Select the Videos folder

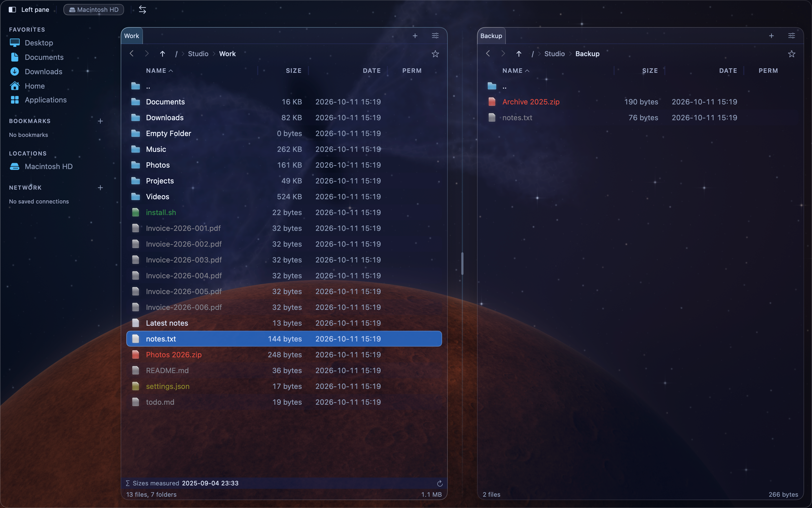284,196
